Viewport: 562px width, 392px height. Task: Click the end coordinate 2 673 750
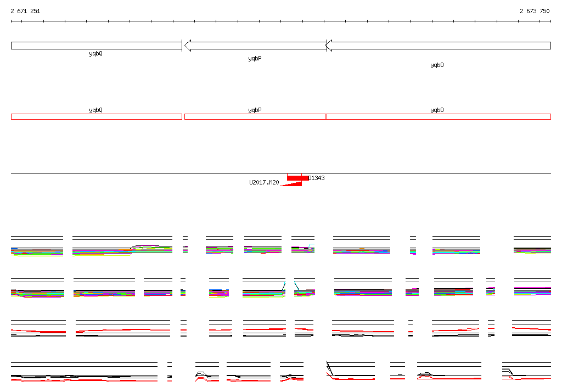[535, 11]
